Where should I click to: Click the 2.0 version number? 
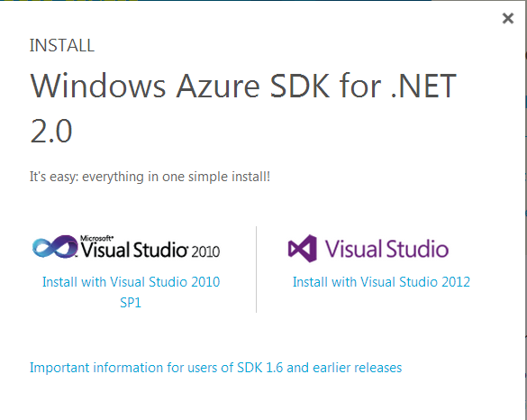[x=51, y=131]
